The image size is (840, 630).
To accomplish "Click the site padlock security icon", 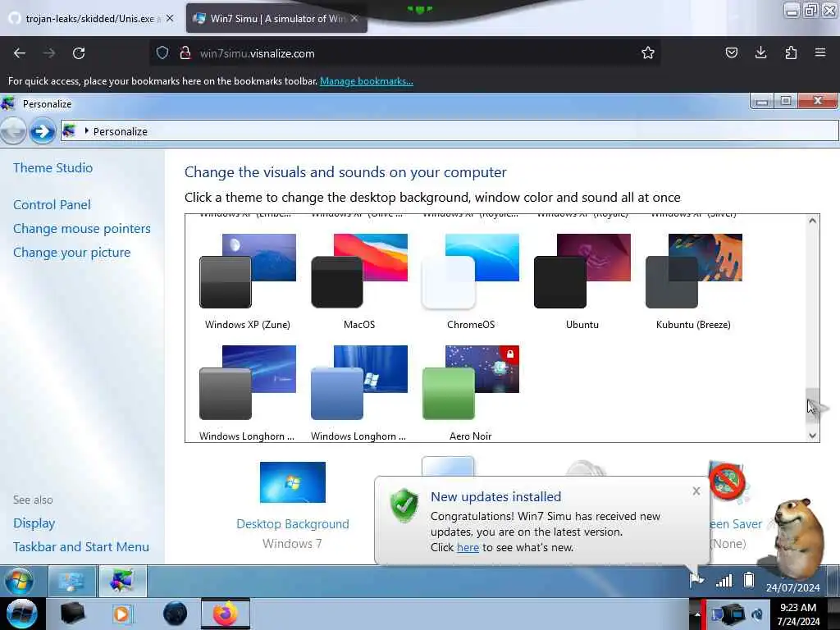I will coord(185,53).
